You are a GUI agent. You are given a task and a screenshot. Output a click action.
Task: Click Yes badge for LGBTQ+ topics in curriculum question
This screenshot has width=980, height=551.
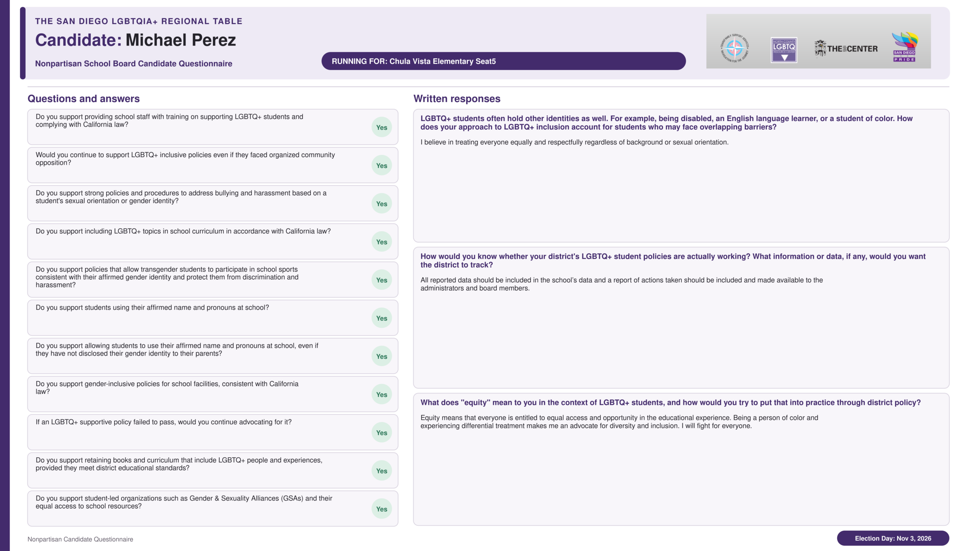point(382,242)
